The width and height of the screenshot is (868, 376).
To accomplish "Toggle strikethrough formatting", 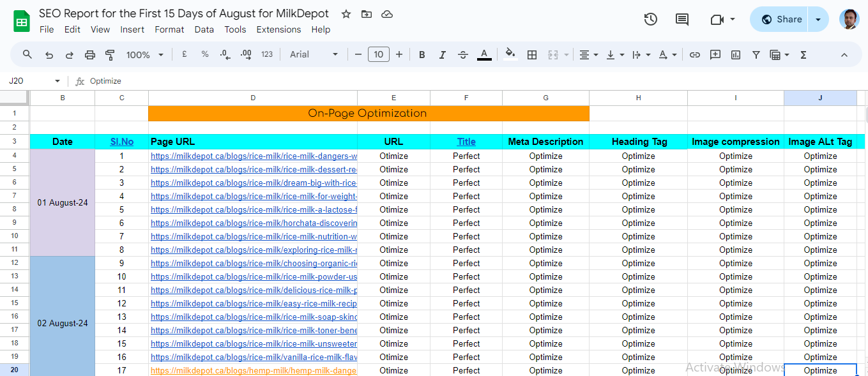I will coord(463,55).
